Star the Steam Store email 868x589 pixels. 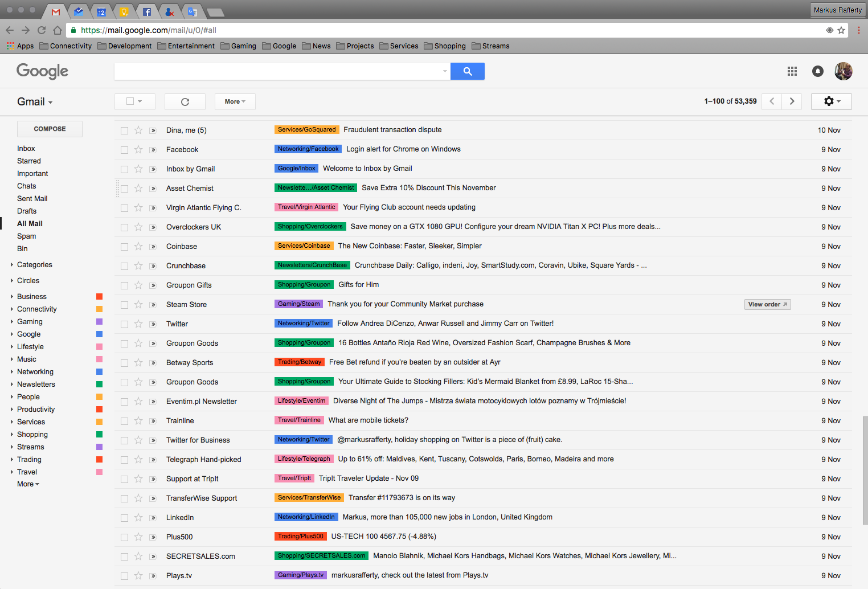point(138,304)
